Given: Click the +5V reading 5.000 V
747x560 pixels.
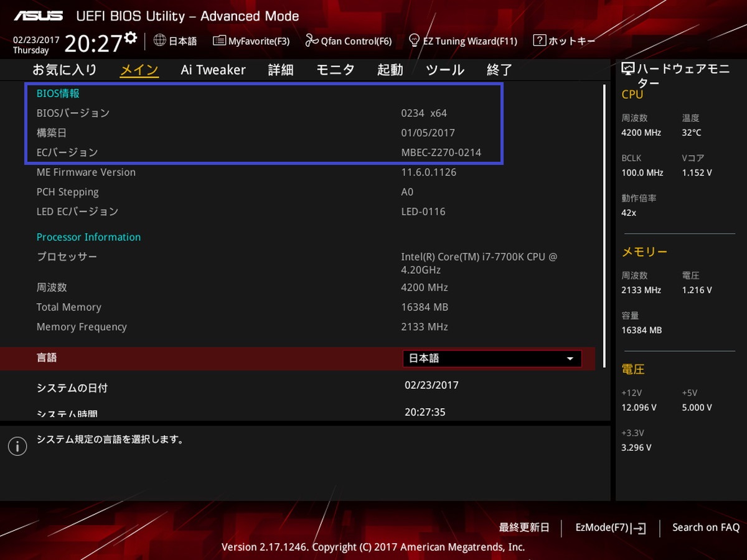Looking at the screenshot, I should tap(697, 408).
